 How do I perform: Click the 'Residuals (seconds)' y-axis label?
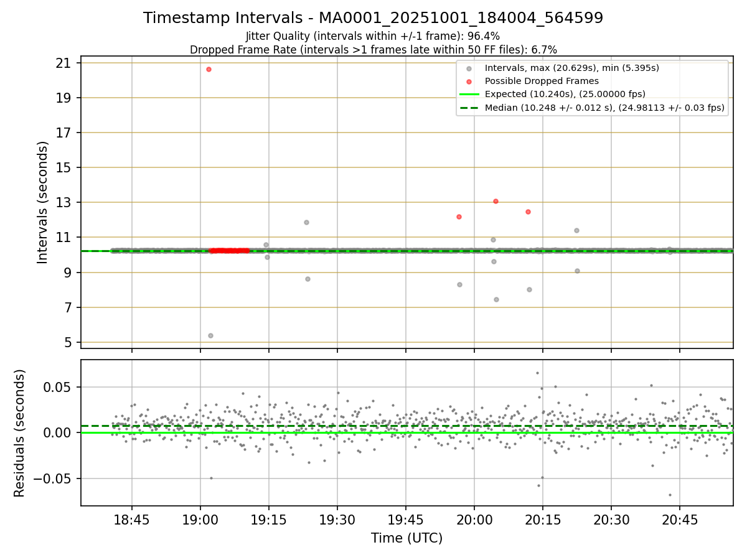tap(20, 433)
